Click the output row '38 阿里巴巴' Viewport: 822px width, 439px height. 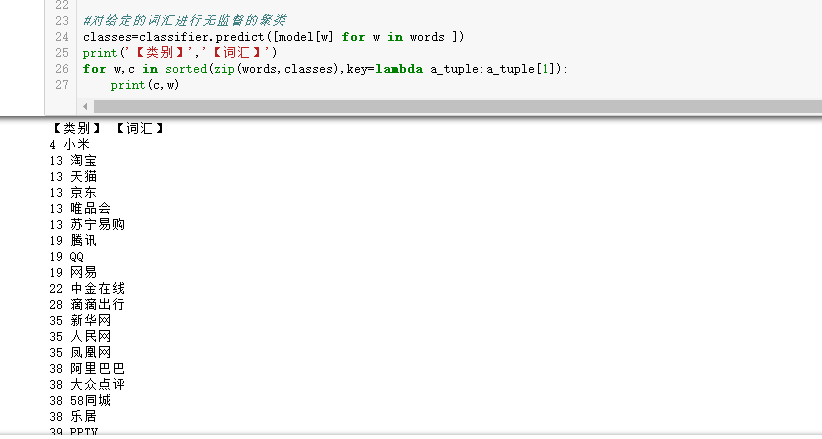tap(86, 368)
